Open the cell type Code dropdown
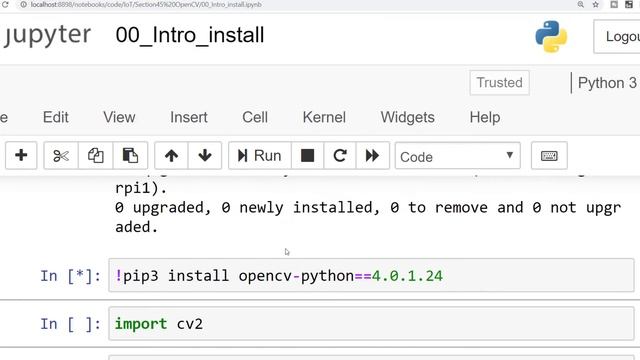 [458, 156]
